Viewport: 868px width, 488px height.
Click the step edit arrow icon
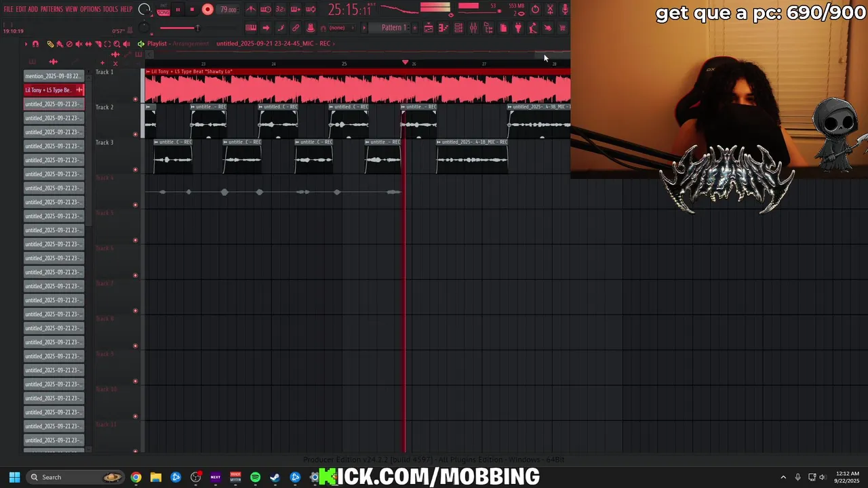point(266,28)
